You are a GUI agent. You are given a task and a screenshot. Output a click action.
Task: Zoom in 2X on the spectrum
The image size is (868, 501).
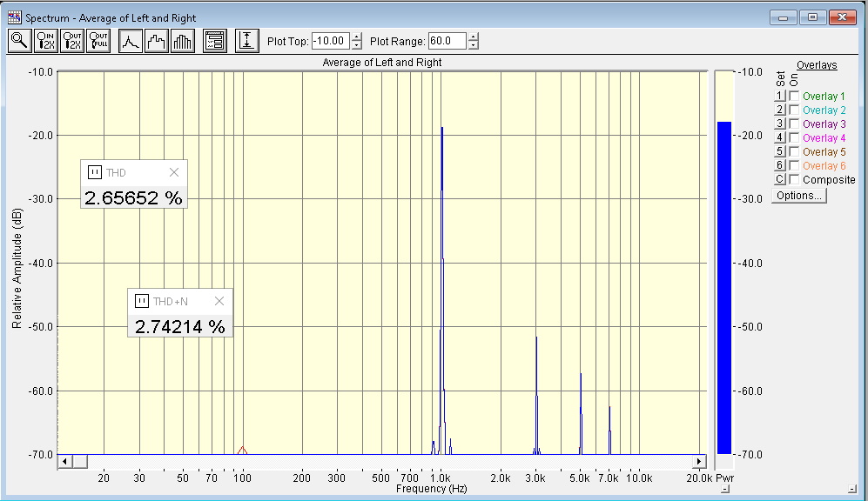tap(45, 41)
